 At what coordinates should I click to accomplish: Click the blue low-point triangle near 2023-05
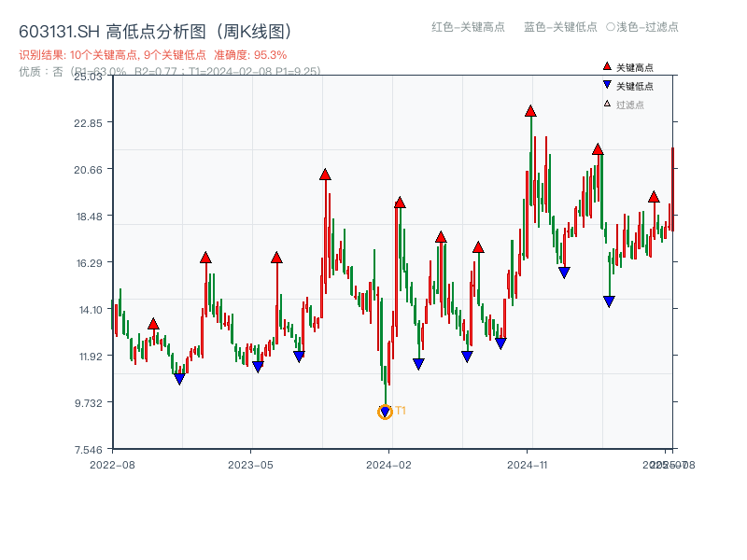coord(258,364)
